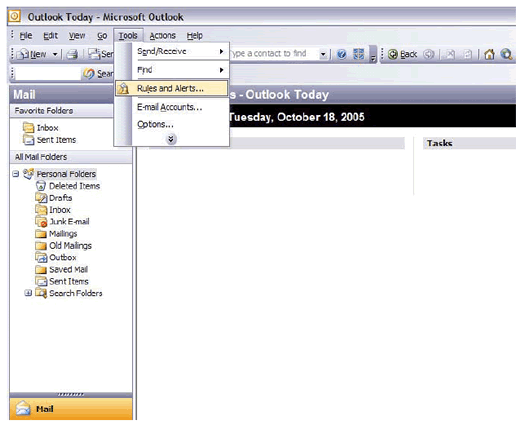Click the Back button

click(x=402, y=54)
